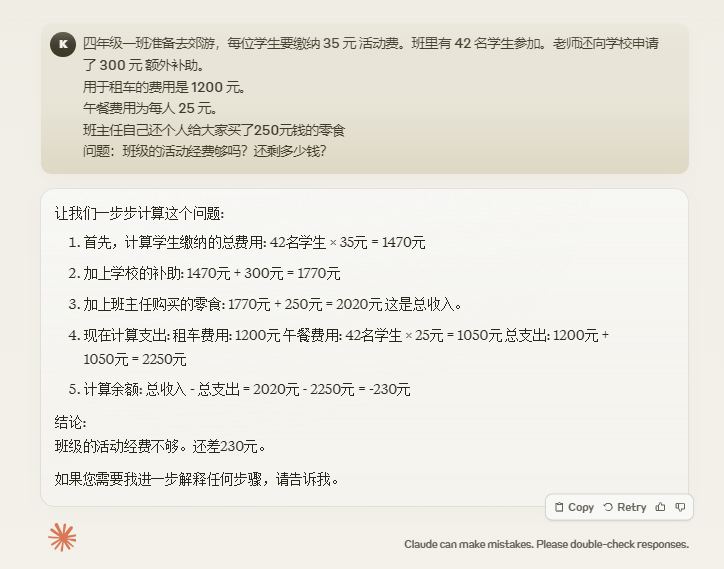Click the Claude can make mistakes disclaimer
Viewport: 724px width, 569px height.
[x=546, y=544]
